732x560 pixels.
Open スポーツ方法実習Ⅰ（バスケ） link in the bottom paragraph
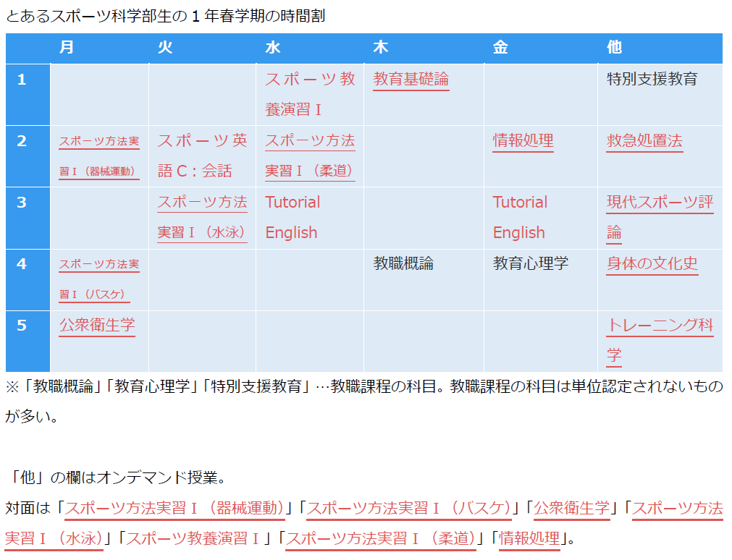tap(409, 508)
